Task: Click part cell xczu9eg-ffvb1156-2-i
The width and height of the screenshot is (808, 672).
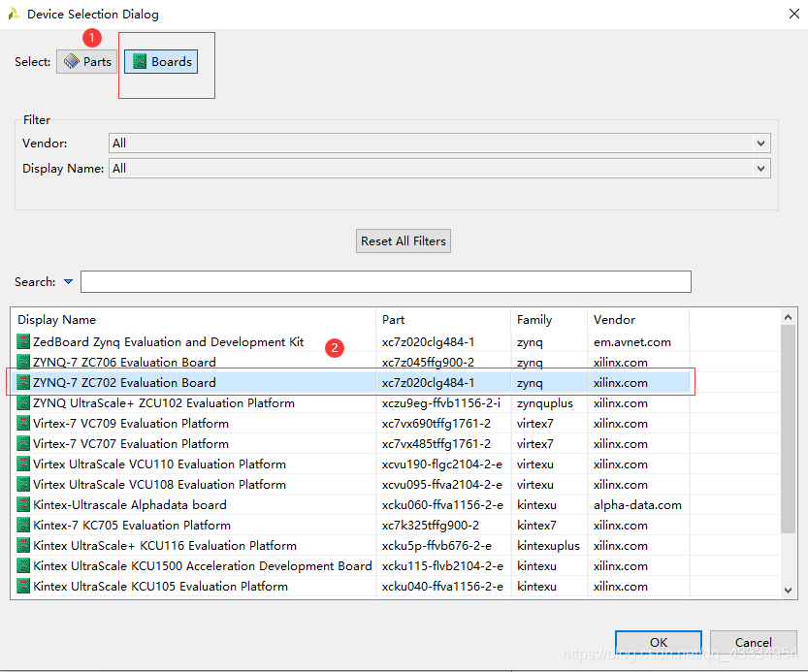Action: pos(441,402)
